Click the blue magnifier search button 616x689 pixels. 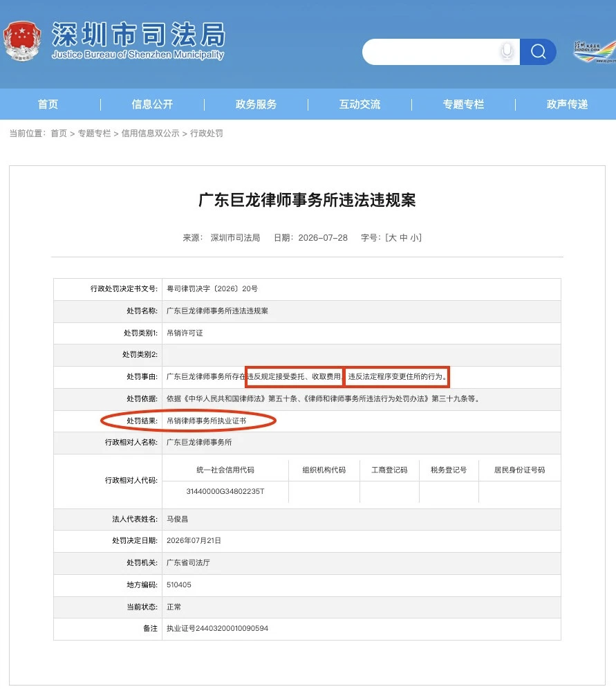(538, 52)
